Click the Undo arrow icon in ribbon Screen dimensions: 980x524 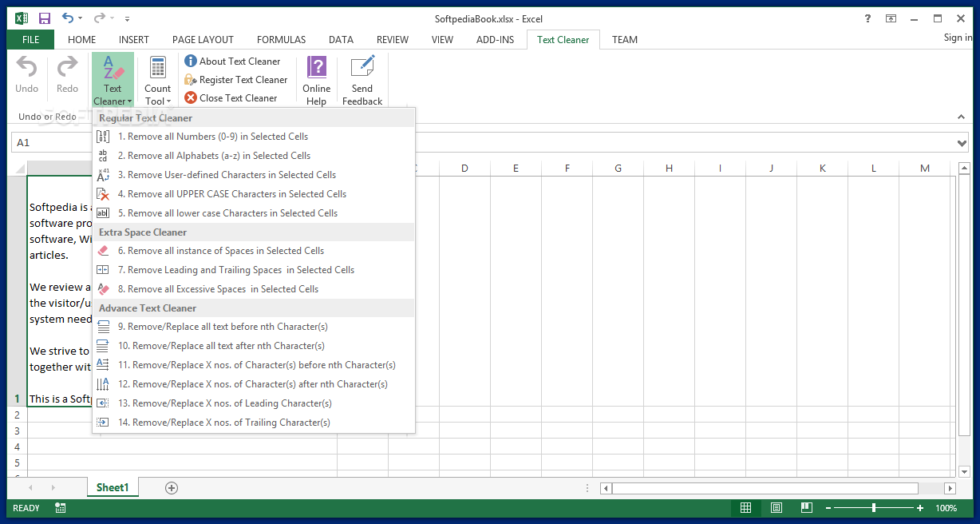tap(27, 67)
